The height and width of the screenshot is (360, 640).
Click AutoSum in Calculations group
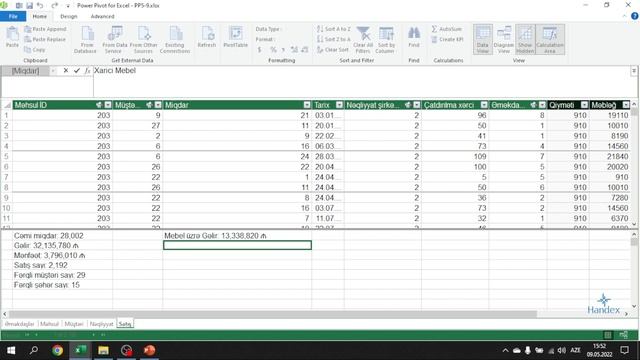(447, 29)
